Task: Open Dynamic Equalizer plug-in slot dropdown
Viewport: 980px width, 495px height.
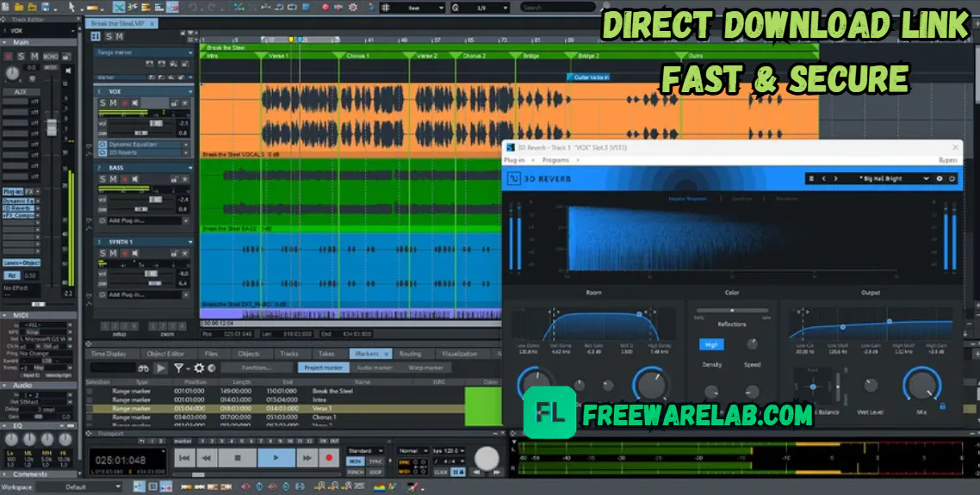Action: [186, 145]
